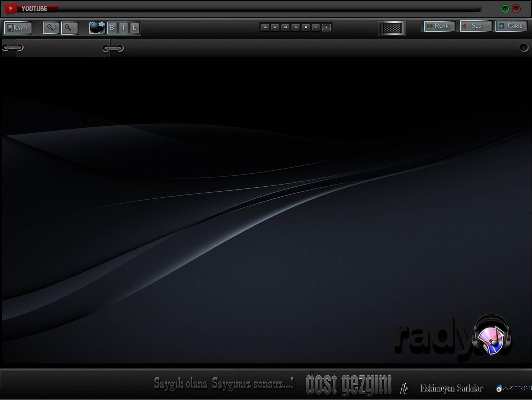This screenshot has width=532, height=401.
Task: Toggle italic text formatting (I)
Action: [x=123, y=28]
